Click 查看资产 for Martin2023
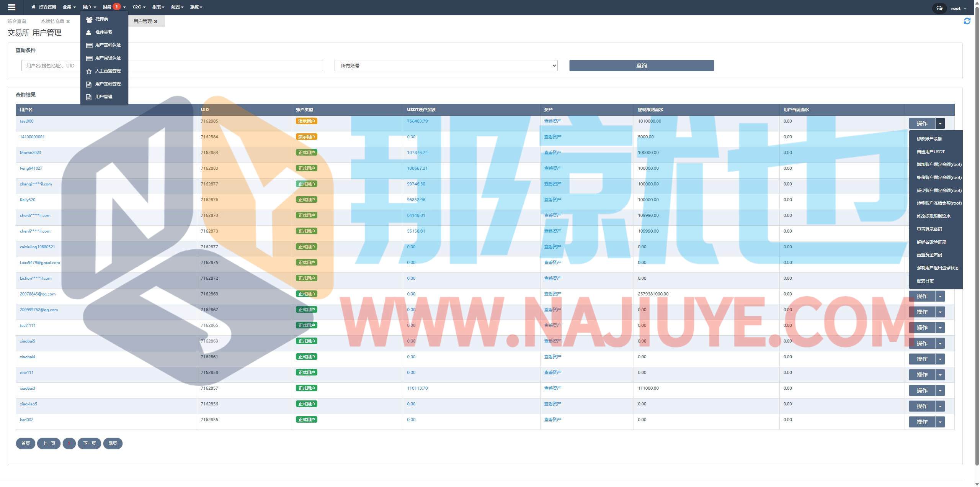 tap(552, 153)
